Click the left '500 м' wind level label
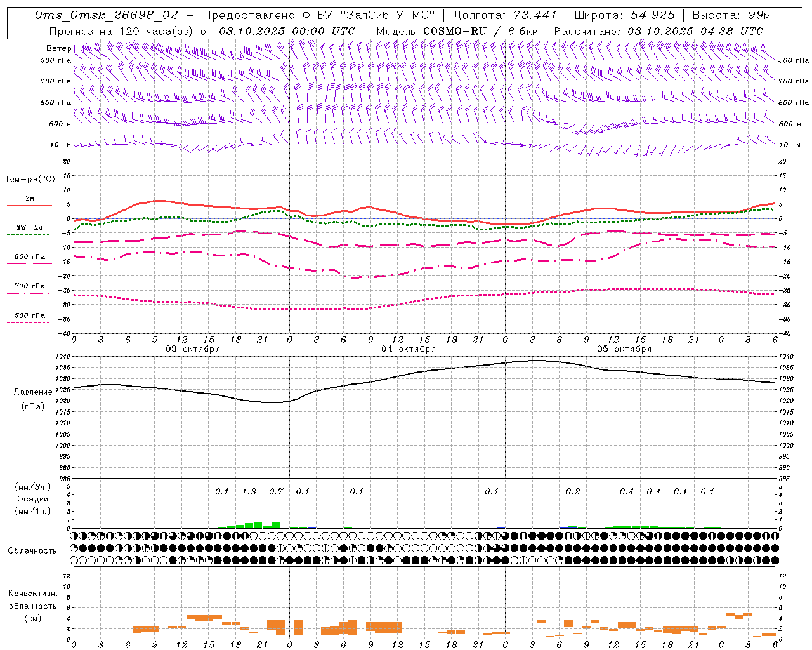Image resolution: width=812 pixels, height=650 pixels. pos(60,124)
